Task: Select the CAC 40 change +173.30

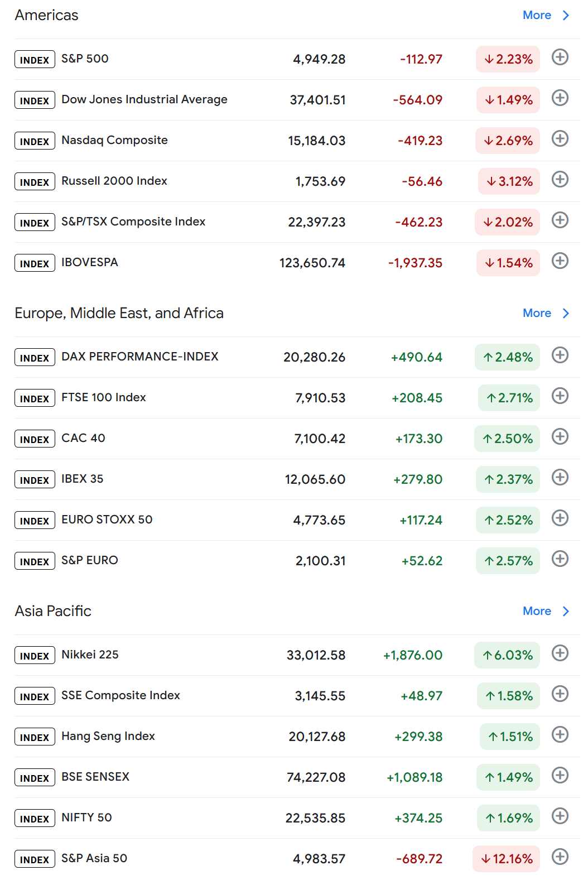Action: [419, 439]
